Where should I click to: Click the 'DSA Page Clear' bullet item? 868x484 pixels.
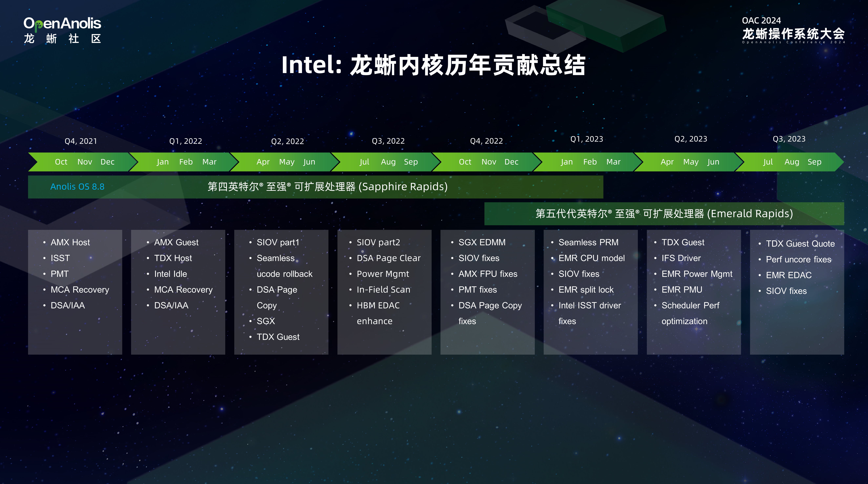(388, 258)
